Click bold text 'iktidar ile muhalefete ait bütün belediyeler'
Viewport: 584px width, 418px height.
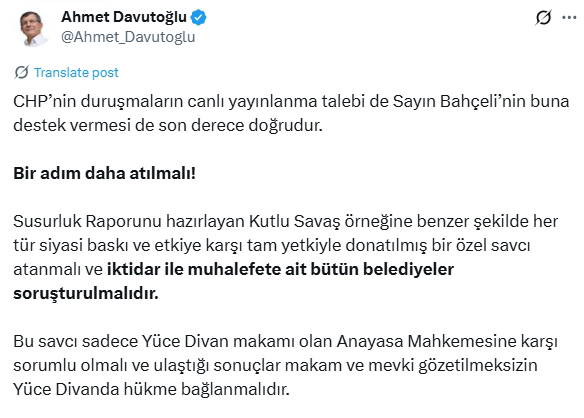280,269
